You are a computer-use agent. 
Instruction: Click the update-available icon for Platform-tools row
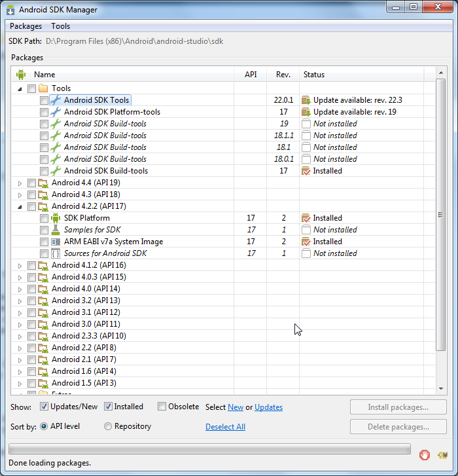[x=306, y=112]
